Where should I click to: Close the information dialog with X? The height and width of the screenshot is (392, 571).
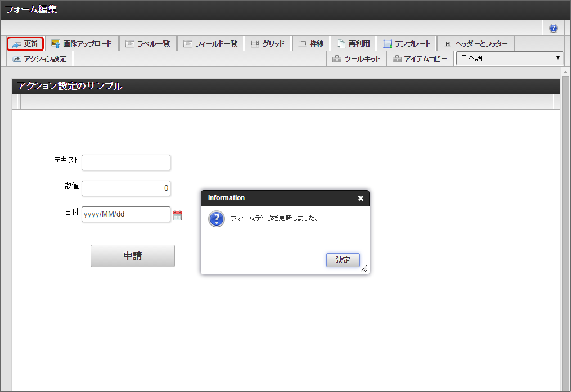pos(361,198)
